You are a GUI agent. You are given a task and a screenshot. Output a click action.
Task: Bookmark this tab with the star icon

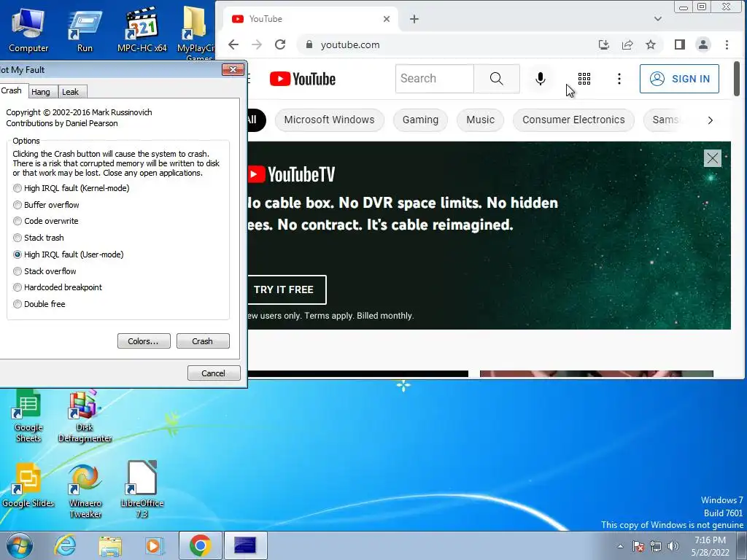click(651, 44)
